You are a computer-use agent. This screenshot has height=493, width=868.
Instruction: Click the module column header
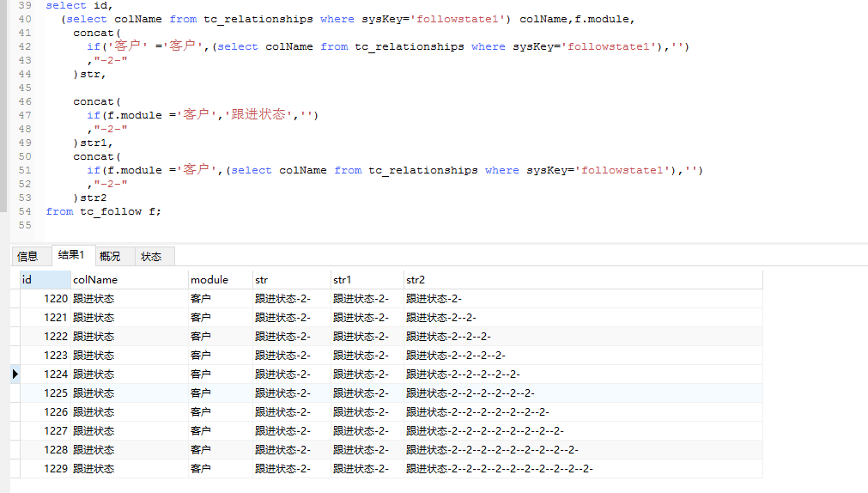tap(221, 280)
